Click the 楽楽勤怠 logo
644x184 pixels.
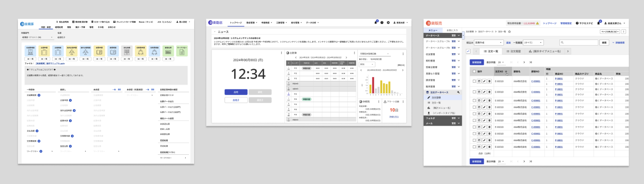tap(215, 23)
